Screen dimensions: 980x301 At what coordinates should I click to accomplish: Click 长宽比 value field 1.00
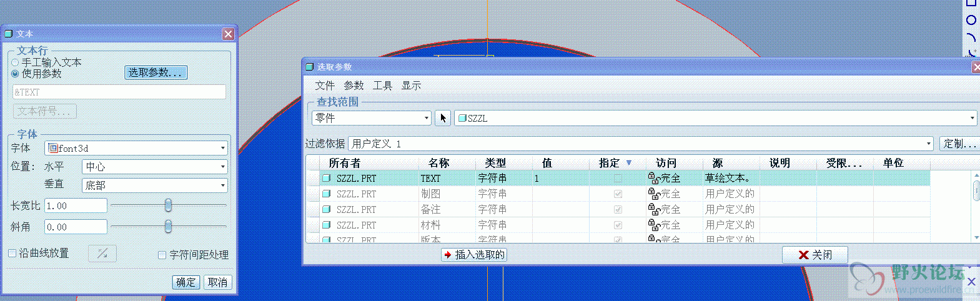(76, 205)
